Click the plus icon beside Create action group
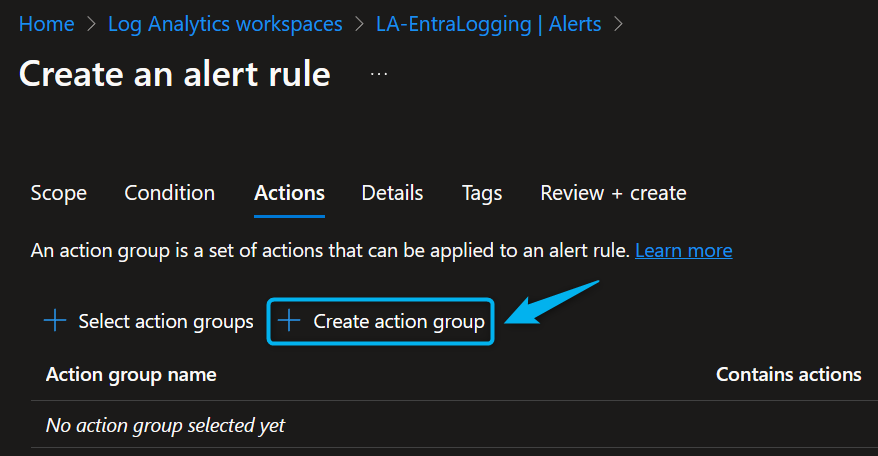The height and width of the screenshot is (456, 878). click(x=289, y=321)
